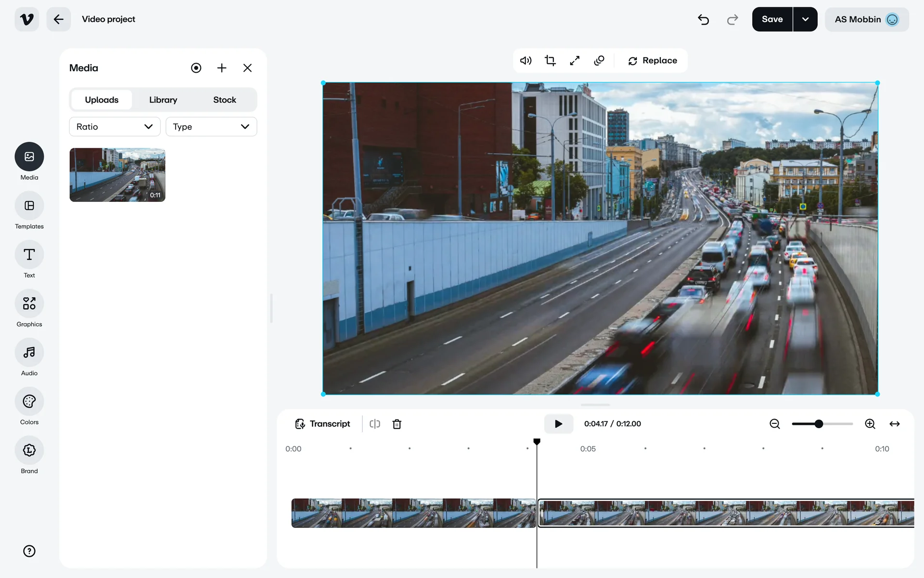
Task: Click the Replace button
Action: click(653, 61)
